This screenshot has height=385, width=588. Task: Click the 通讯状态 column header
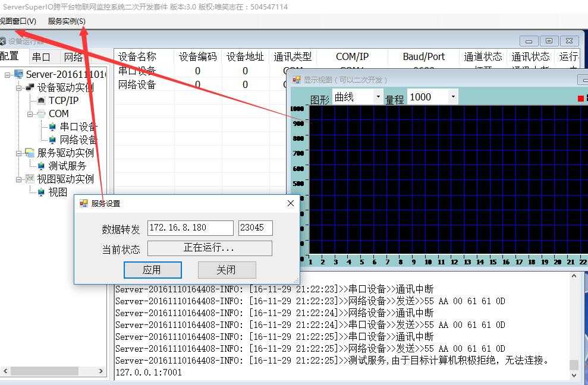coord(530,56)
